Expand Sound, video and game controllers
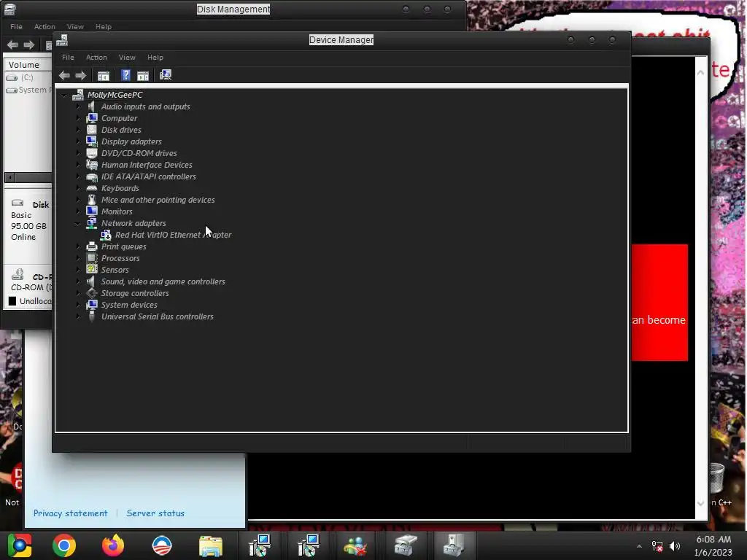The height and width of the screenshot is (560, 747). (78, 281)
